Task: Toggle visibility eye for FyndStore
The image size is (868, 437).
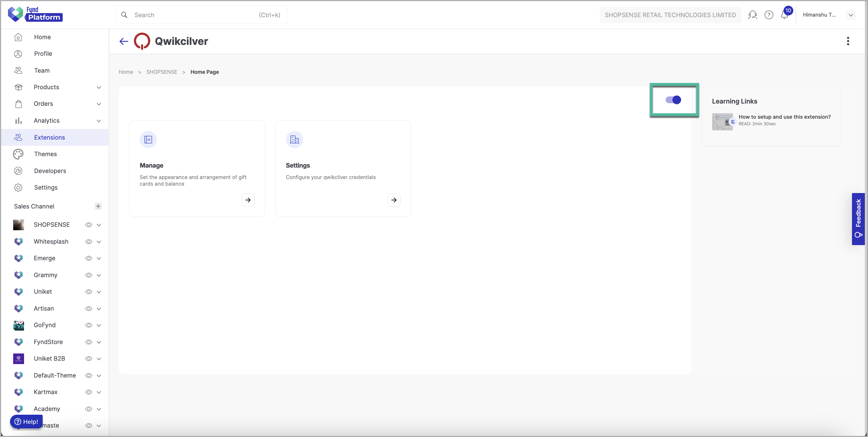Action: point(89,342)
